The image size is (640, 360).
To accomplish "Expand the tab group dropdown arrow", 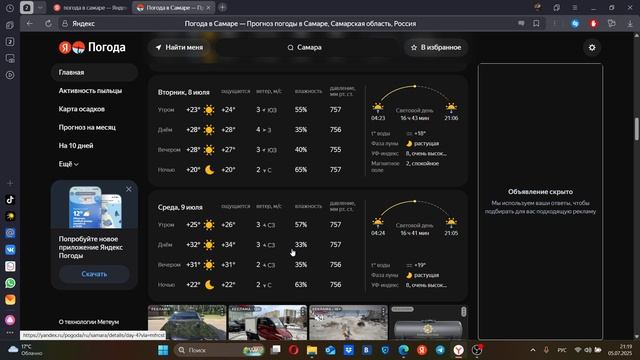I will click(40, 8).
